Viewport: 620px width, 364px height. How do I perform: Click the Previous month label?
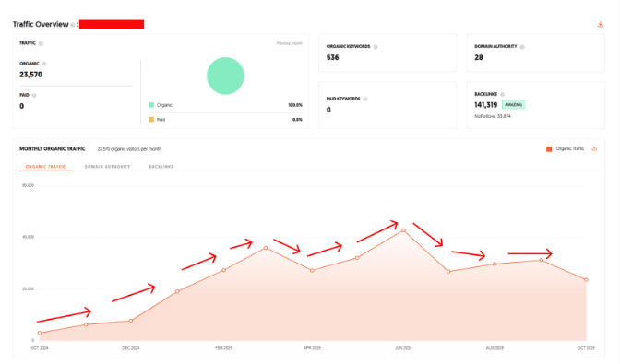289,43
